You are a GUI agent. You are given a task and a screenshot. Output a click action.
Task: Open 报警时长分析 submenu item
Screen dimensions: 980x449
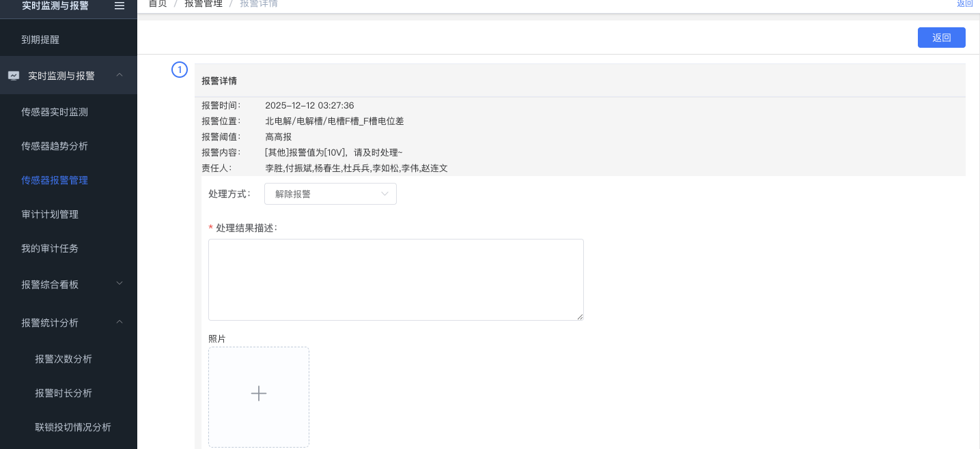click(x=64, y=393)
